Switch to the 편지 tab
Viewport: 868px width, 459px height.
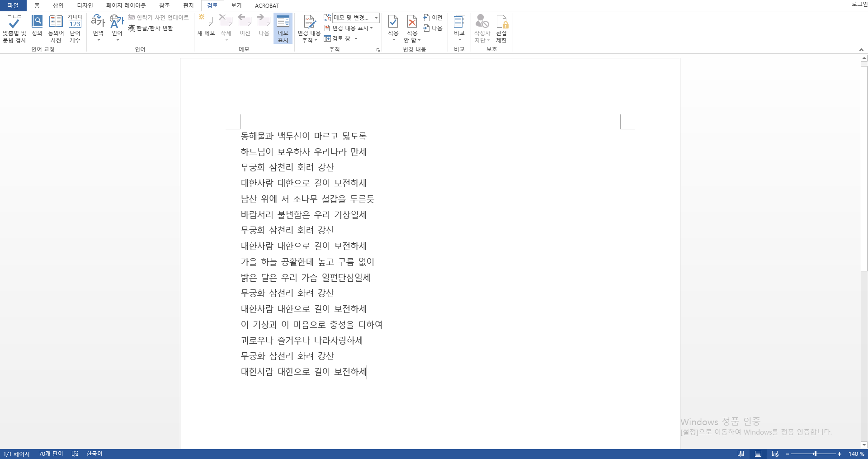(x=189, y=5)
